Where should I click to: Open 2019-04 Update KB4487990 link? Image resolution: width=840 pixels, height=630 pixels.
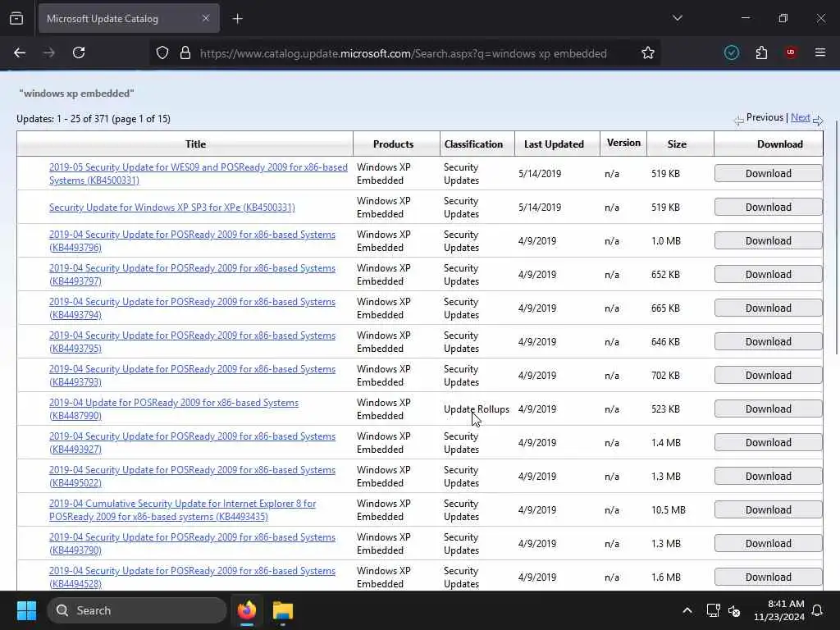[x=174, y=409]
